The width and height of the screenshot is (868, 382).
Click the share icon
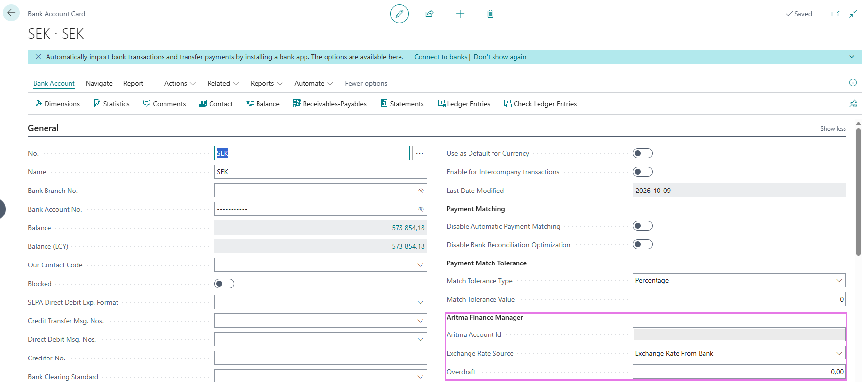pos(429,14)
